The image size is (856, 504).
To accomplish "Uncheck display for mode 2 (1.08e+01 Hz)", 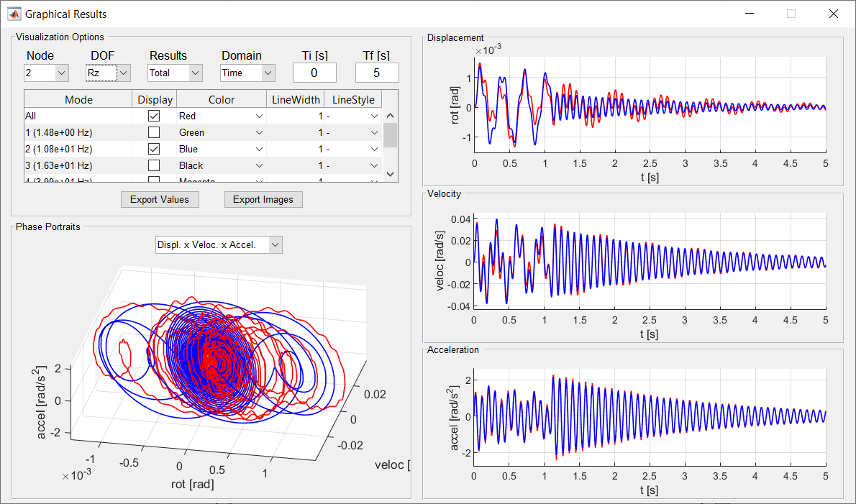I will pos(153,149).
